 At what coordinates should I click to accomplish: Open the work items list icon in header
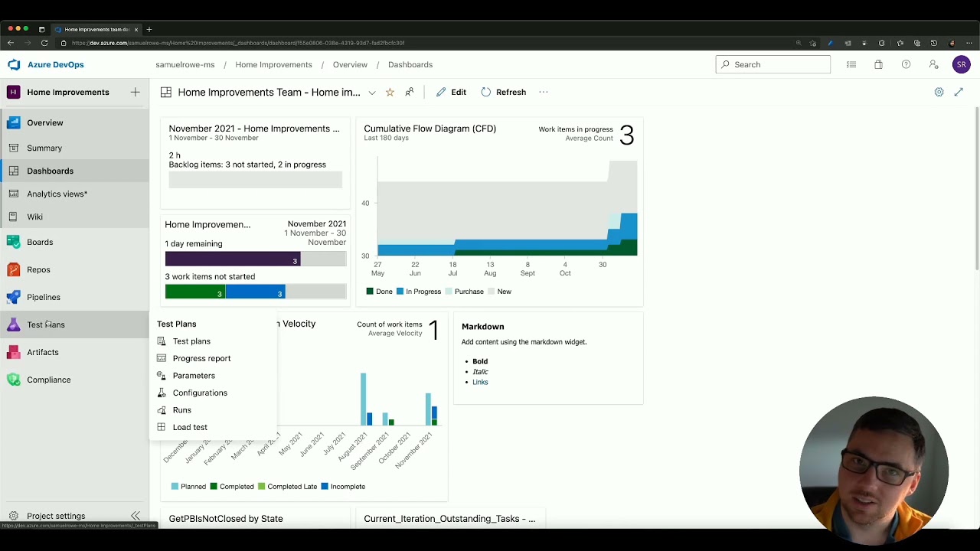coord(851,64)
